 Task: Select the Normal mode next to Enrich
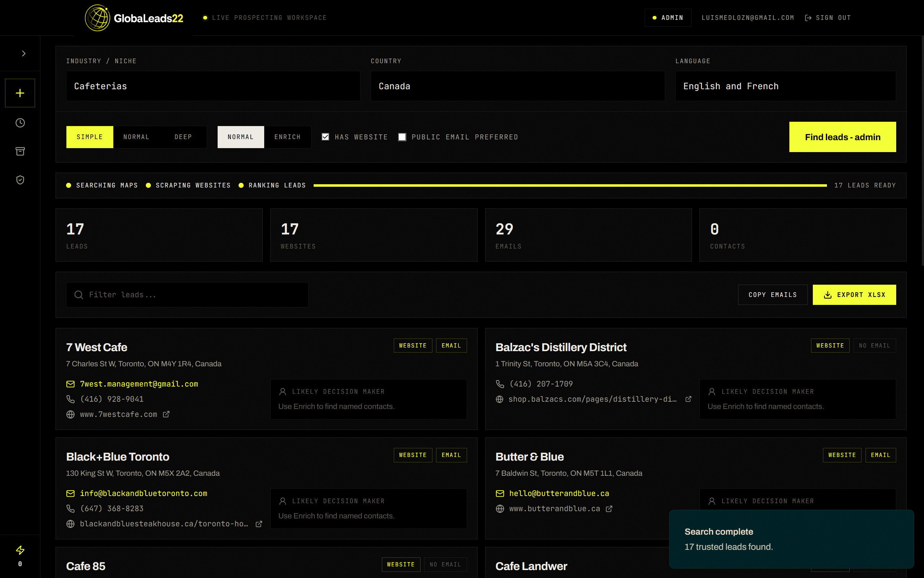pos(240,137)
